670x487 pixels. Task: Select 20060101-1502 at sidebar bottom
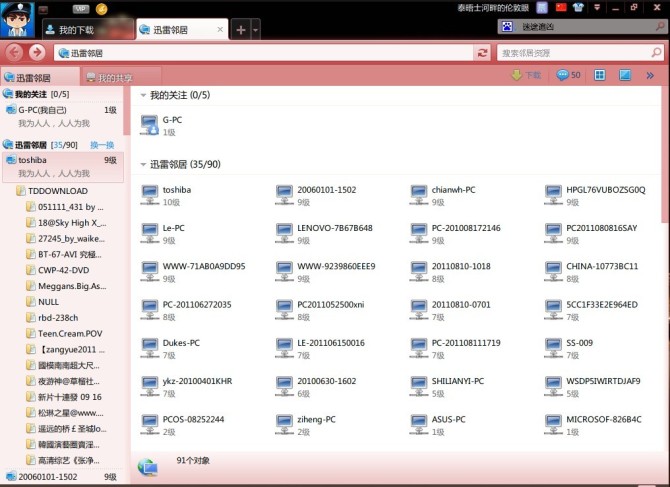(x=62, y=477)
